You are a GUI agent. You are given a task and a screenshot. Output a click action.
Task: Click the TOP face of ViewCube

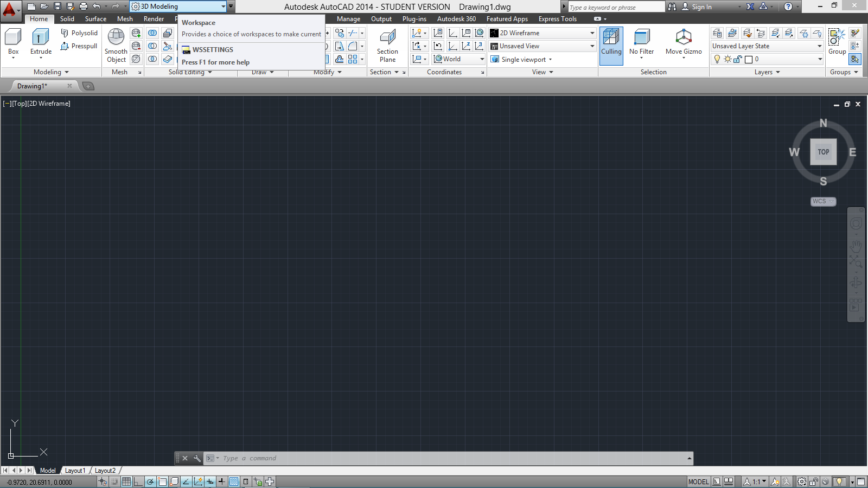pos(823,152)
